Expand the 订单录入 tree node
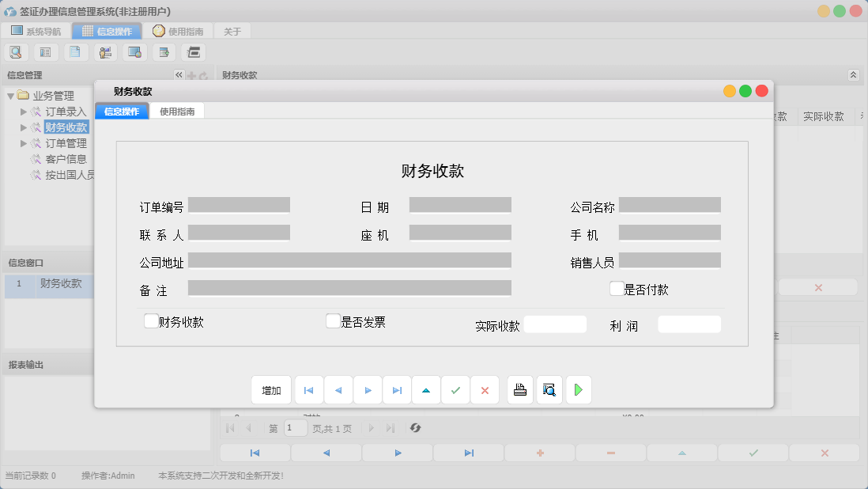 pos(24,111)
